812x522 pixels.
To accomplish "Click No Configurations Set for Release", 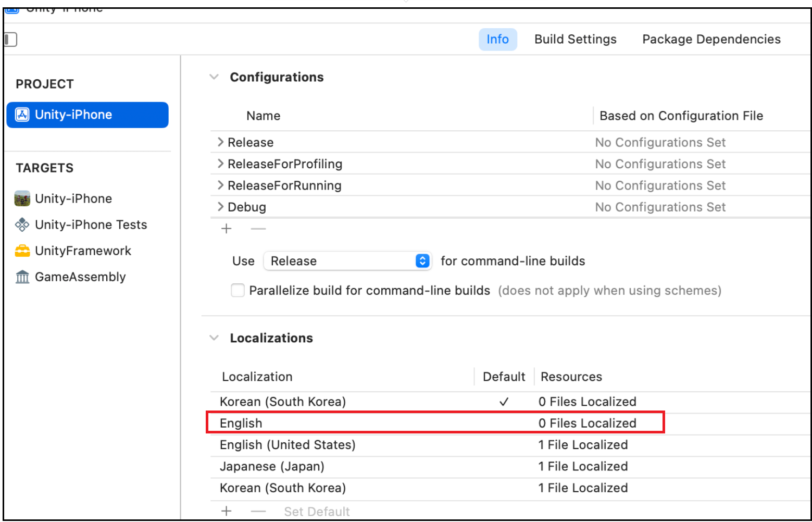I will click(x=660, y=142).
